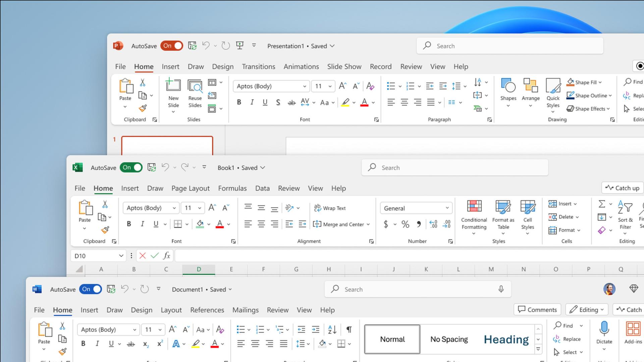Expand the Name Box dropdown showing D10

click(121, 255)
